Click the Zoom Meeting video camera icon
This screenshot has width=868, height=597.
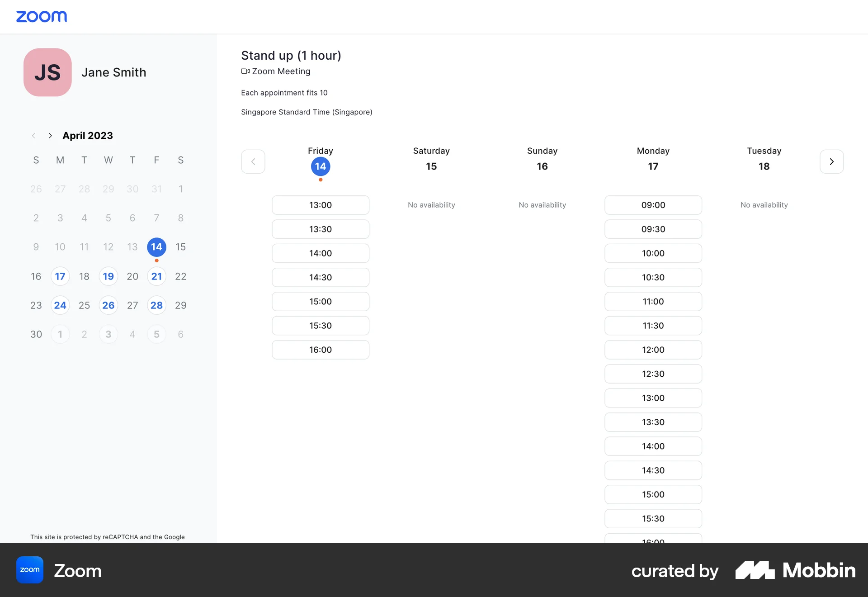point(245,71)
